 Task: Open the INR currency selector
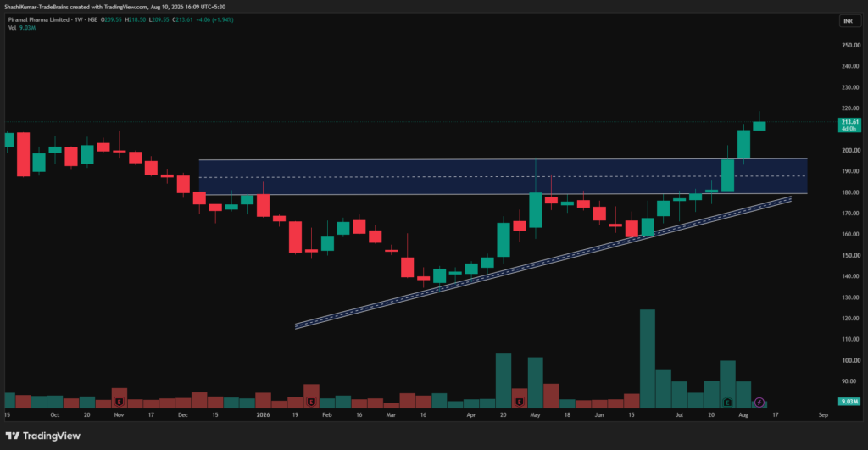click(848, 21)
